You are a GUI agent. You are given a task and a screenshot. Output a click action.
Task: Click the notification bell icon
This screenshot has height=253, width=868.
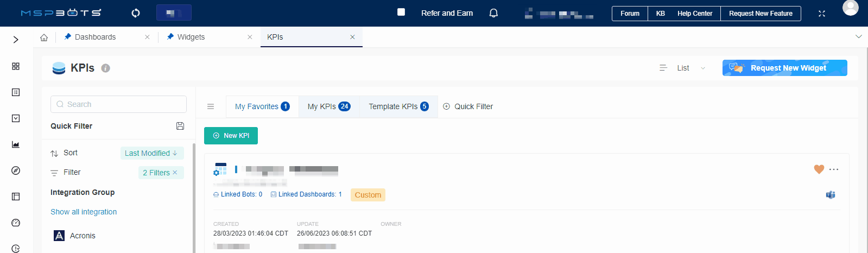pos(493,13)
